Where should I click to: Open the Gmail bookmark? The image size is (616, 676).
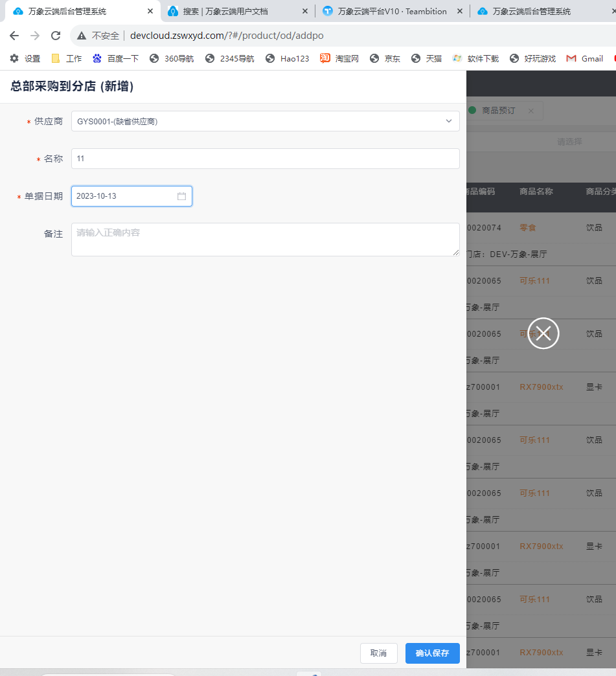(584, 59)
